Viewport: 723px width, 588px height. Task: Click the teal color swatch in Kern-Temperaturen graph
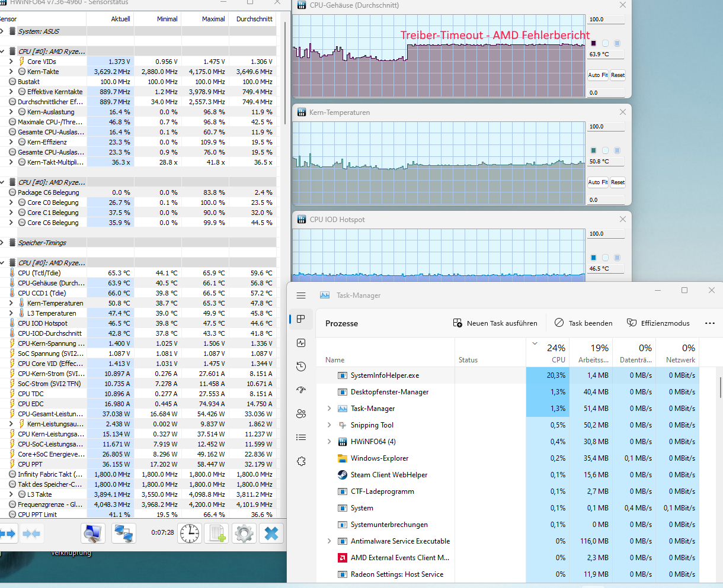[x=593, y=150]
